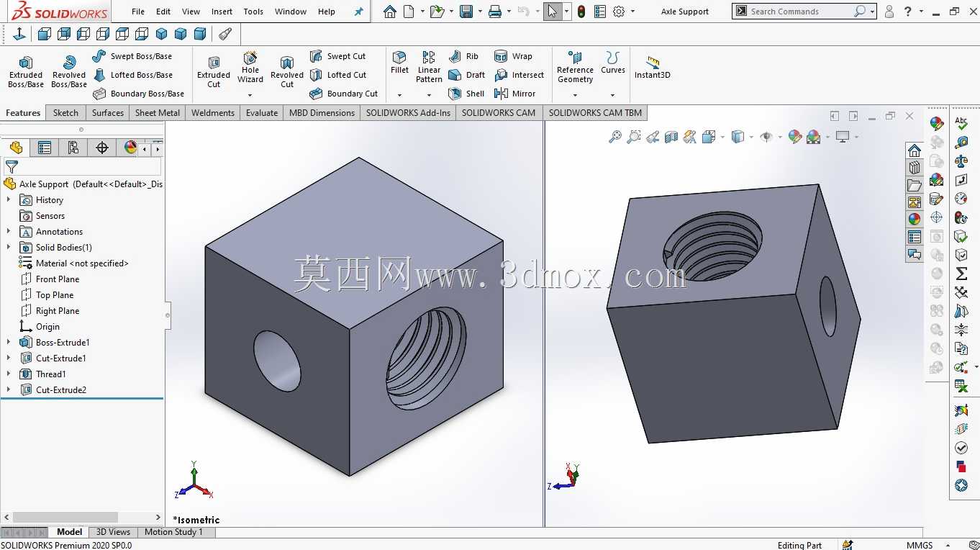980x550 pixels.
Task: Expand the Boss-Extrude1 feature node
Action: 9,343
